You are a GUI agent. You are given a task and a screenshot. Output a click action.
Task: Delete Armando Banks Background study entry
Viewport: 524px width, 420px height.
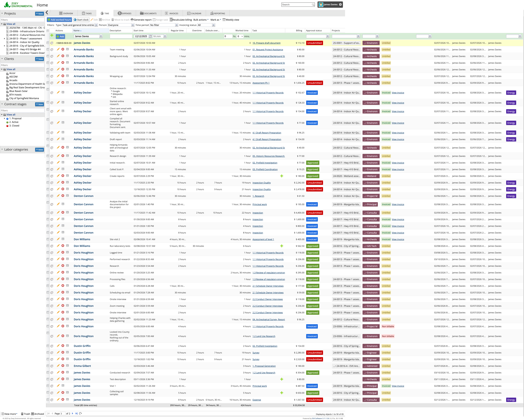coord(63,56)
